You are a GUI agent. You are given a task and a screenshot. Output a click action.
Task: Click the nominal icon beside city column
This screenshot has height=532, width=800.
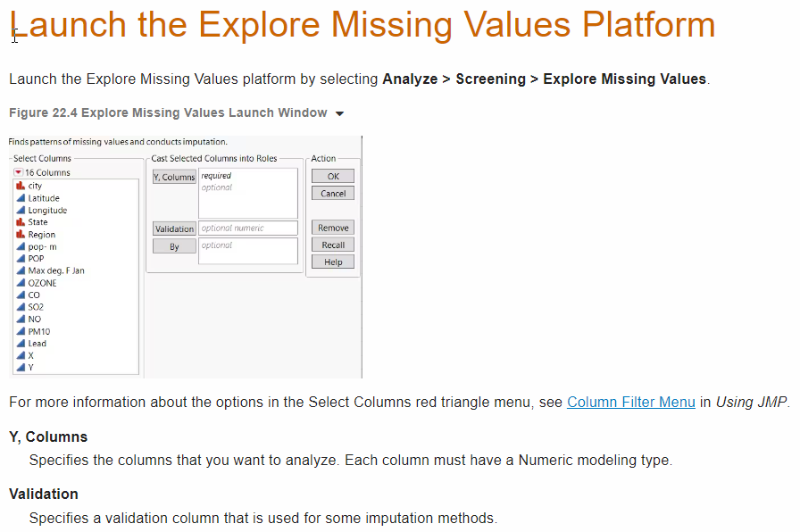[x=21, y=186]
